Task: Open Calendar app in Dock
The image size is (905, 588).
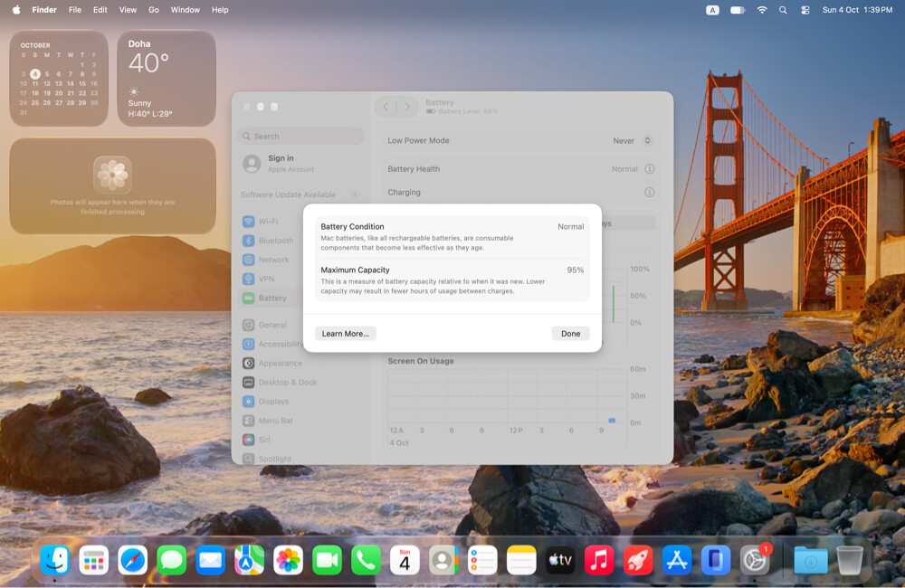Action: click(405, 560)
